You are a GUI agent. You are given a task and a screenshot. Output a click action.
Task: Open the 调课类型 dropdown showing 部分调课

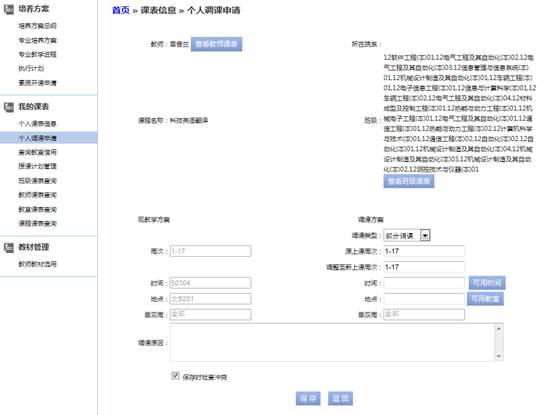407,236
